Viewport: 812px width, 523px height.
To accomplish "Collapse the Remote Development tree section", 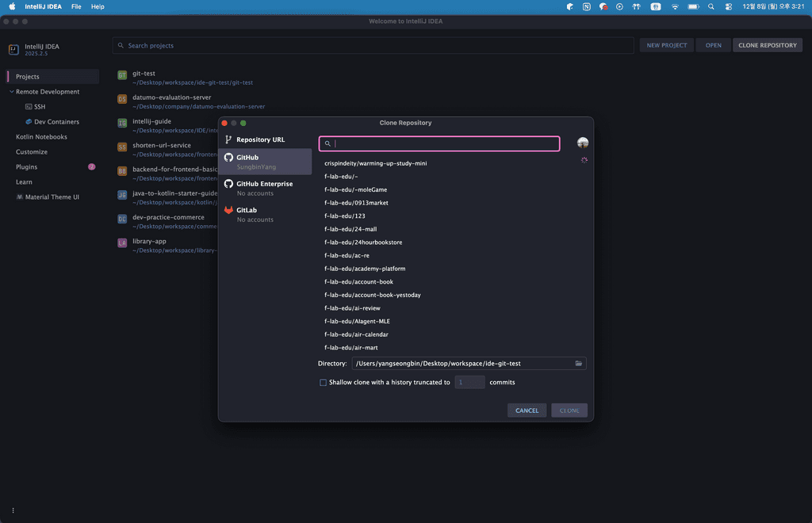I will 11,92.
